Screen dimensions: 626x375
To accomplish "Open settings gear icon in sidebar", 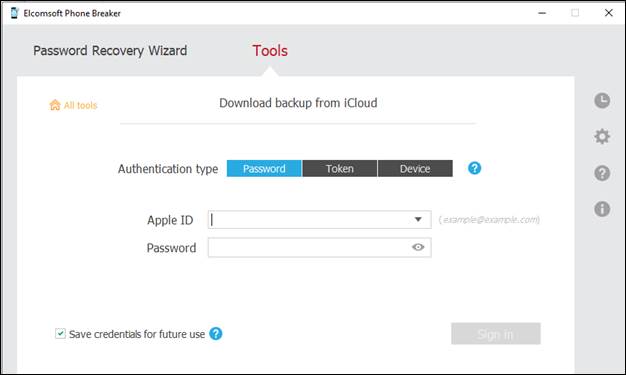I will tap(602, 137).
